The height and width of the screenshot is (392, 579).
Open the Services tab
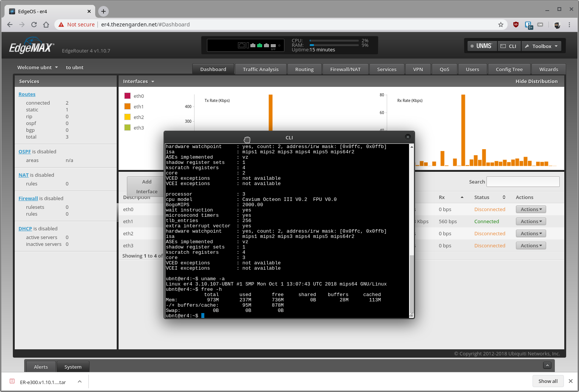pos(387,69)
